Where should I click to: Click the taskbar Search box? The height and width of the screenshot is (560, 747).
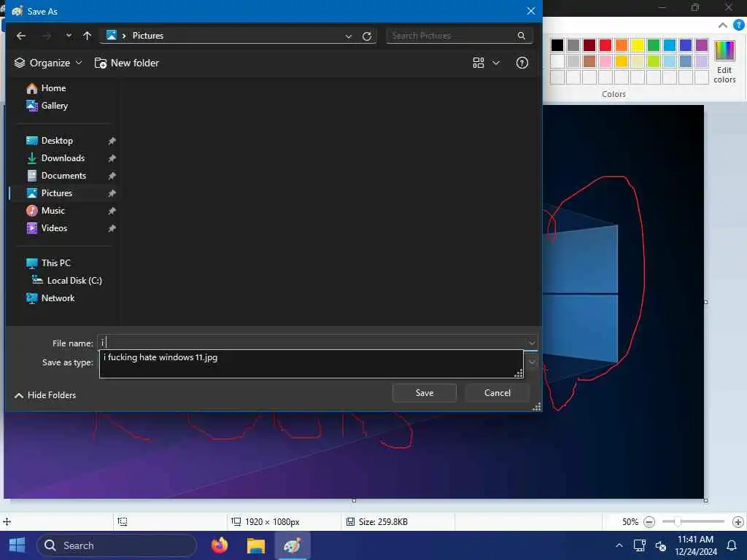pyautogui.click(x=117, y=545)
